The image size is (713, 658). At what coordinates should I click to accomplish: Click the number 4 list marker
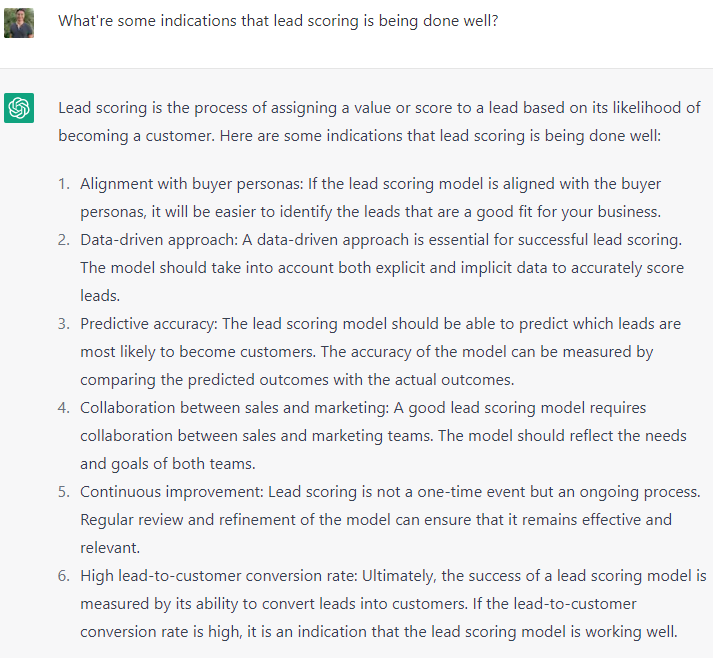[x=63, y=408]
